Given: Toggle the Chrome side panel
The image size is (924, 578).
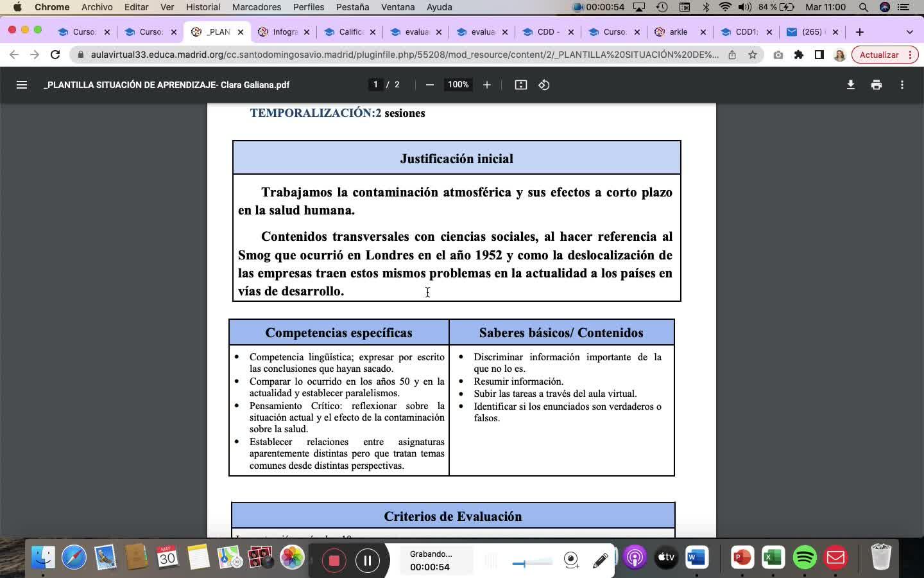Looking at the screenshot, I should pos(819,55).
